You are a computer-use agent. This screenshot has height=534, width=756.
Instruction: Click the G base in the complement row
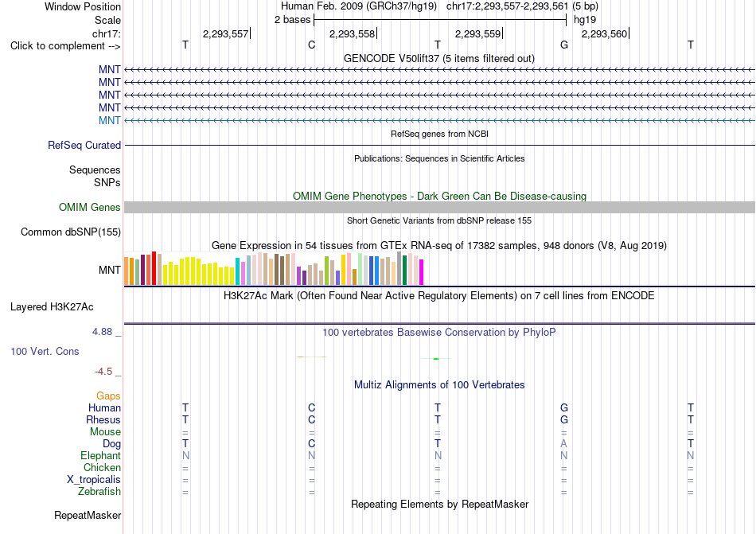pos(564,45)
